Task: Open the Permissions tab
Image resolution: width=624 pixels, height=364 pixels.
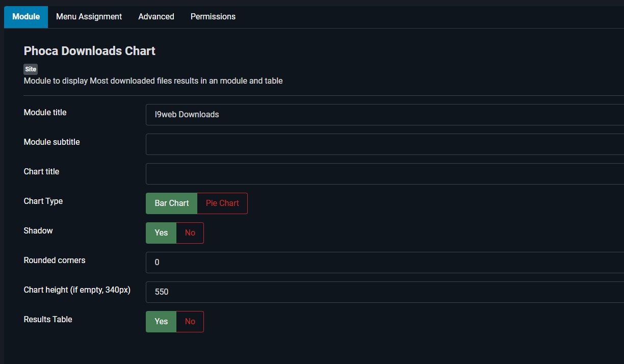Action: (x=213, y=17)
